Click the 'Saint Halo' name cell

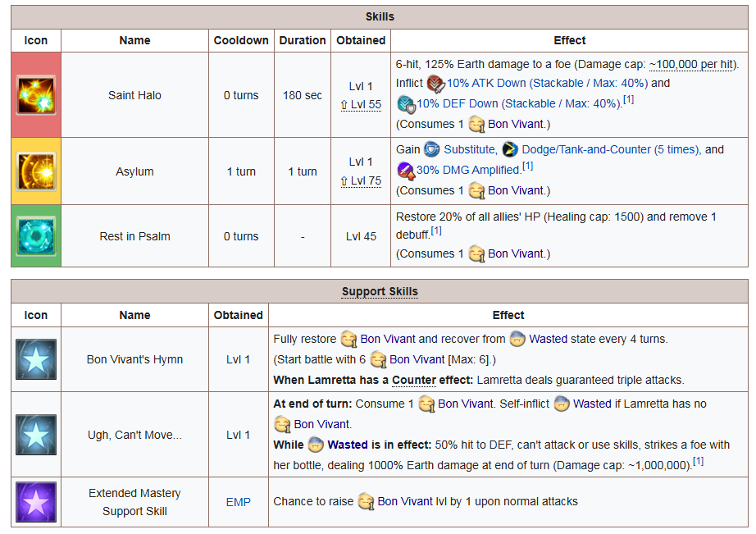click(x=135, y=95)
